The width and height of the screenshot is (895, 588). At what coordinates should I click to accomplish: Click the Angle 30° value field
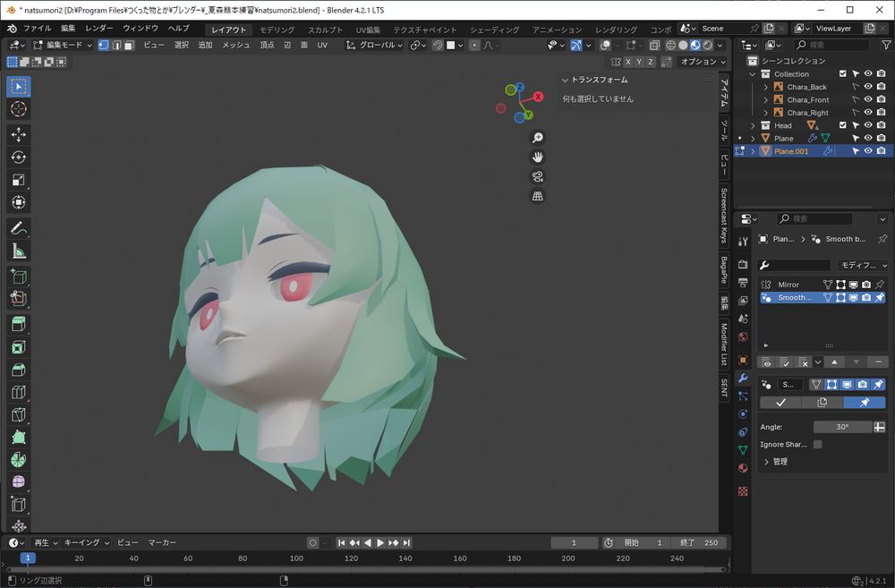[x=842, y=427]
